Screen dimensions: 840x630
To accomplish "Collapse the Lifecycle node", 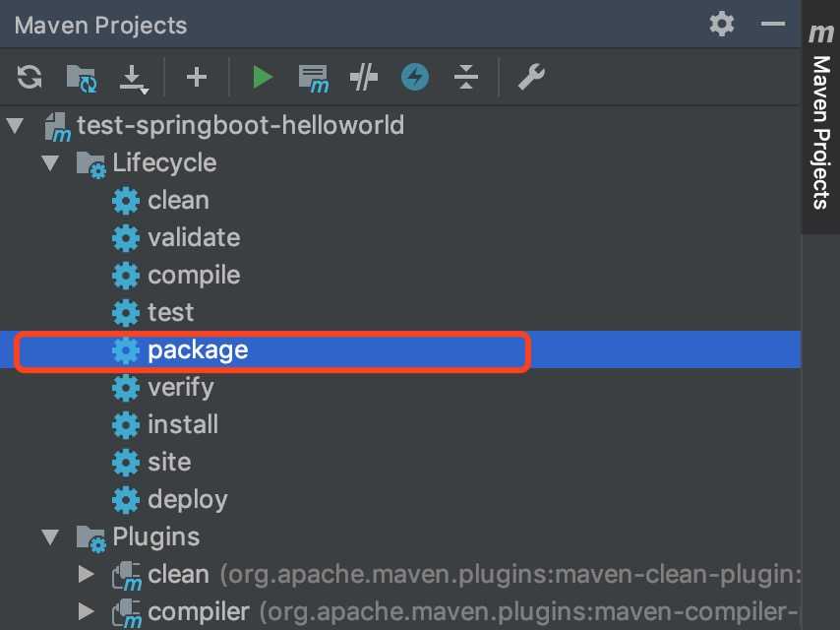I will tap(50, 163).
